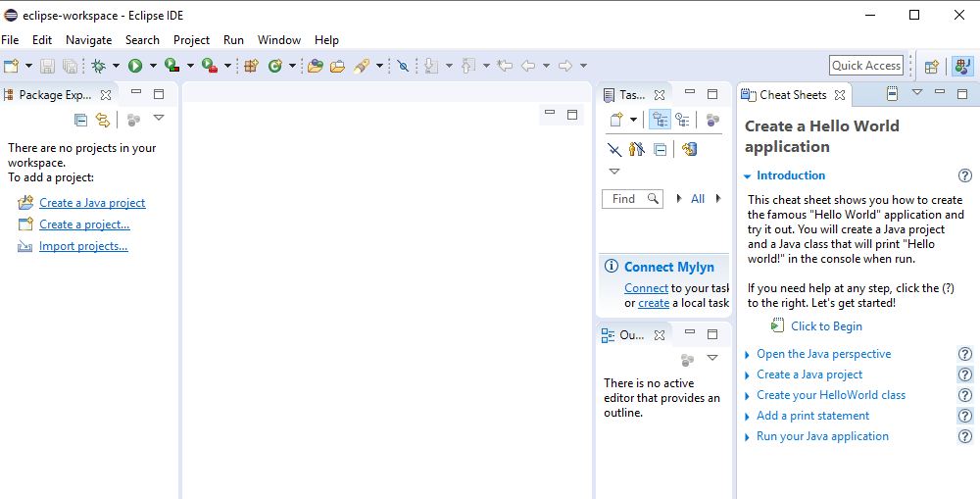Click the Find field in Task List
This screenshot has width=980, height=499.
click(632, 199)
